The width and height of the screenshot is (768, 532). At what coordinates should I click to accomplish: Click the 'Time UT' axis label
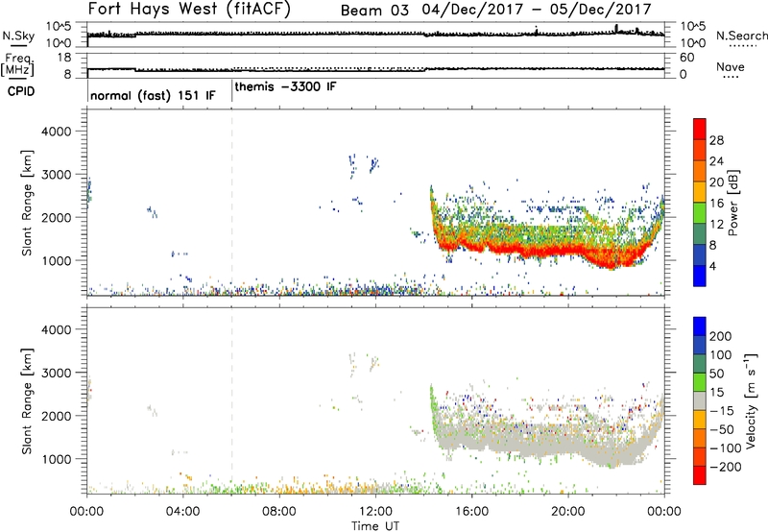[x=375, y=525]
